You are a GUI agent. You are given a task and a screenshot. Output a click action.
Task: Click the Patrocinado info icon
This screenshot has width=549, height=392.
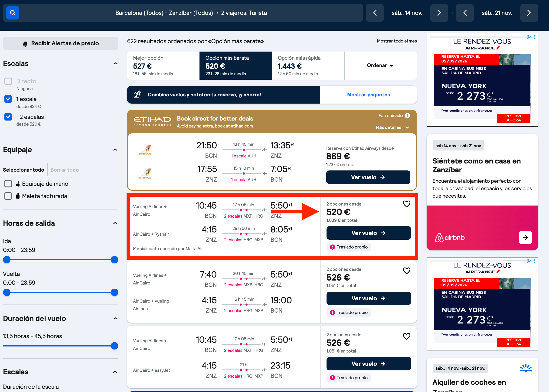(407, 116)
